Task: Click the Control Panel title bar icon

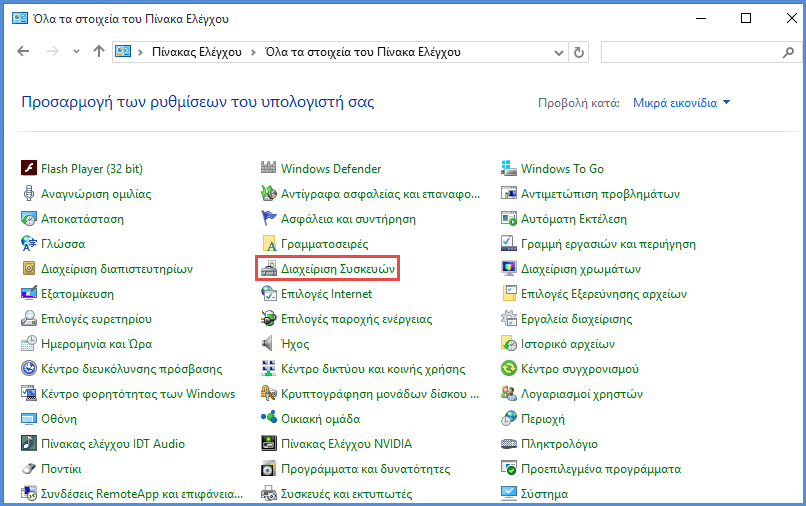Action: pyautogui.click(x=20, y=19)
